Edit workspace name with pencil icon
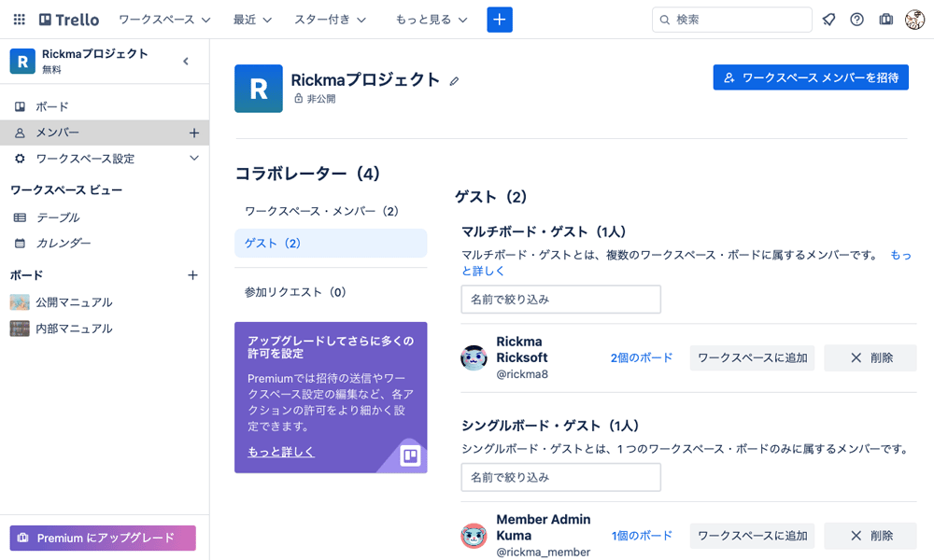934x560 pixels. click(454, 81)
